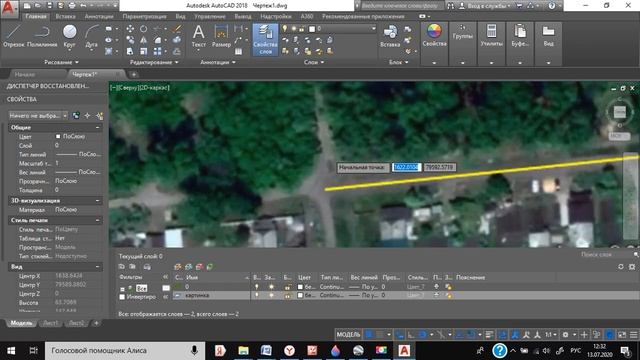Toggle freeze sun icon of layer 0

(x=271, y=287)
